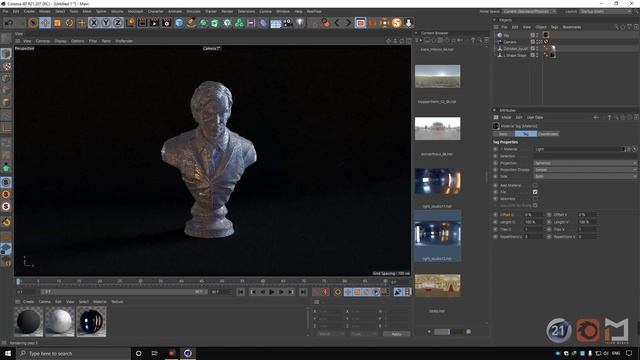
Task: Enable the Seamless checkbox
Action: [535, 199]
